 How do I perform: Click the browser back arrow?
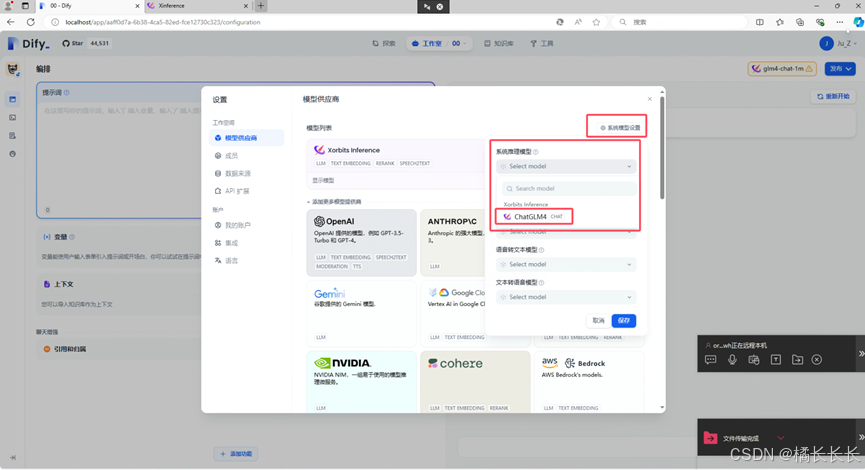(x=10, y=22)
